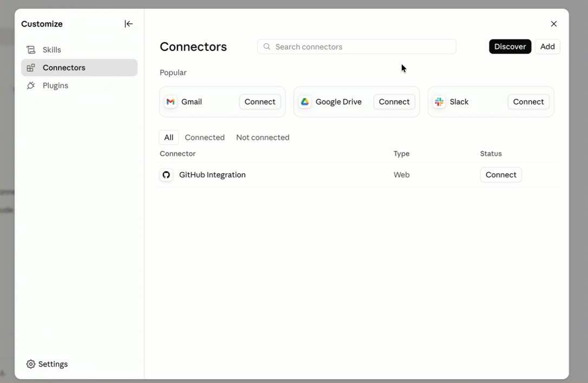Click the Add connector button
Image resolution: width=588 pixels, height=383 pixels.
(547, 47)
